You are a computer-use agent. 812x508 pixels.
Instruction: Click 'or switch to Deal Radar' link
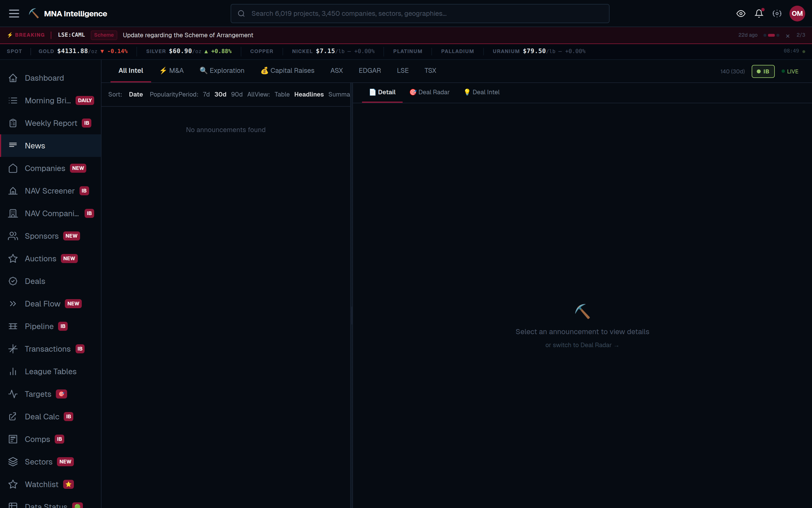pyautogui.click(x=582, y=345)
